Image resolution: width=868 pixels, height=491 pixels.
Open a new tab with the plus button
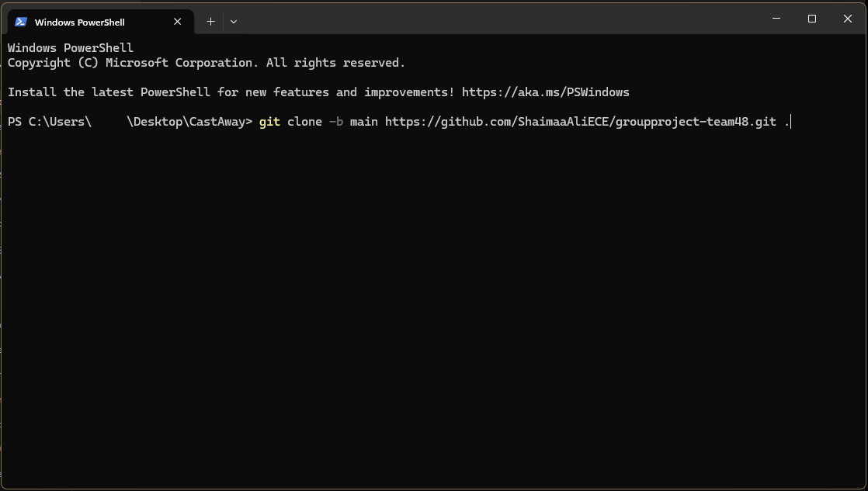coord(210,22)
